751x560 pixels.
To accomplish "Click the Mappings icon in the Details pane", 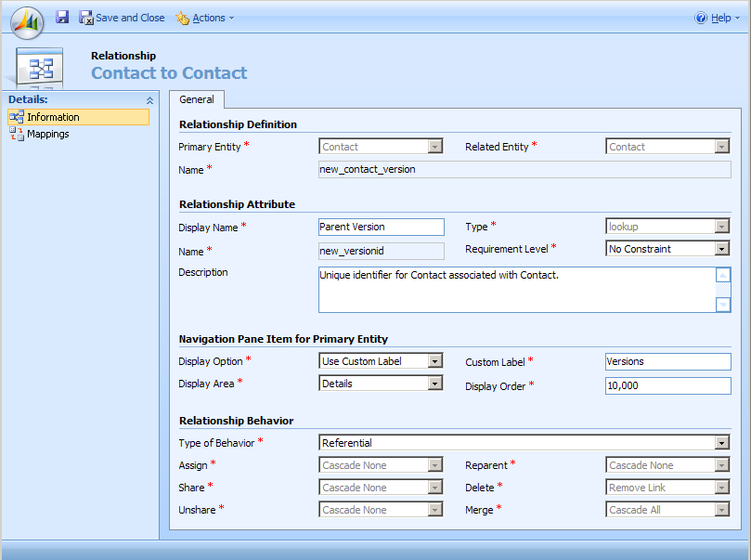I will 17,133.
